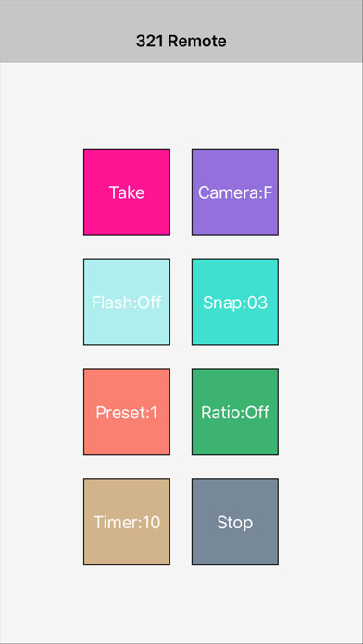Toggle the Ratio:Off setting
The height and width of the screenshot is (644, 363).
coord(234,412)
